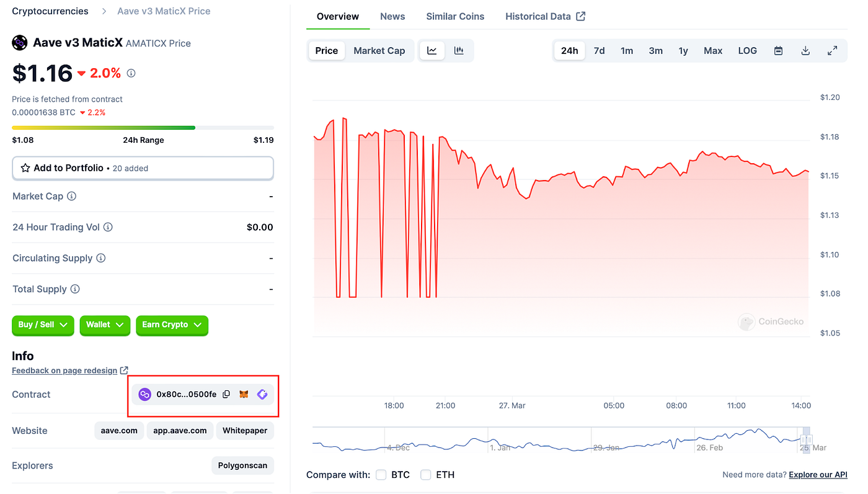Viewport: 868px width, 494px height.
Task: Click the download chart data icon
Action: tap(805, 50)
